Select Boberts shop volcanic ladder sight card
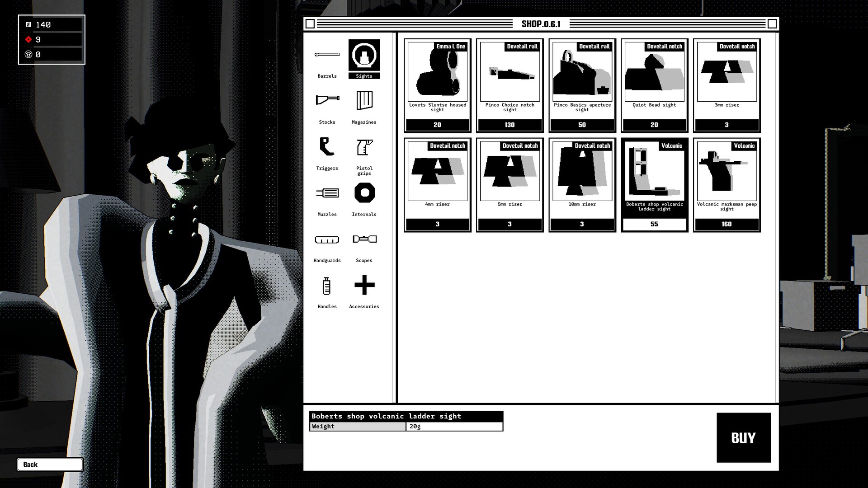Image resolution: width=868 pixels, height=488 pixels. point(654,185)
